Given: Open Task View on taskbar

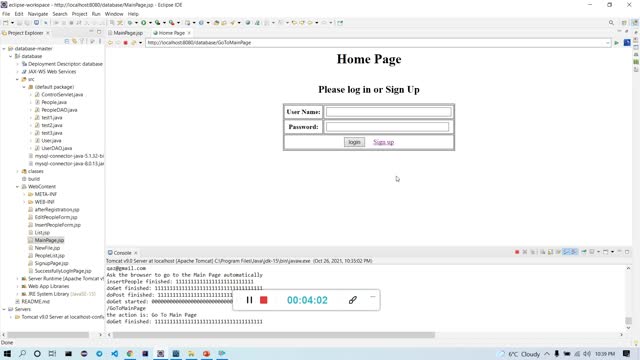Looking at the screenshot, I should 52,353.
